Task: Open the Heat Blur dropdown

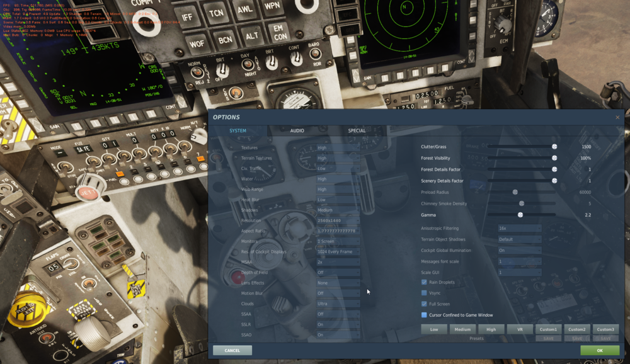Action: coord(338,200)
